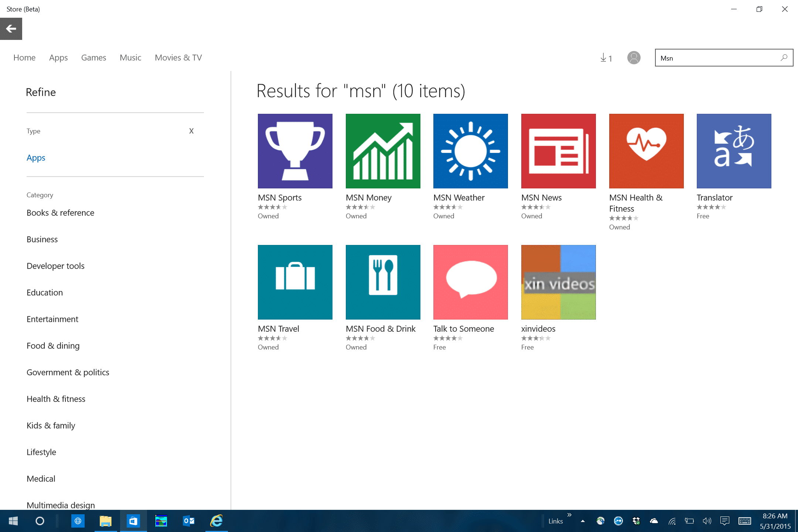798x532 pixels.
Task: Open Internet Explorer from the taskbar
Action: pyautogui.click(x=216, y=521)
